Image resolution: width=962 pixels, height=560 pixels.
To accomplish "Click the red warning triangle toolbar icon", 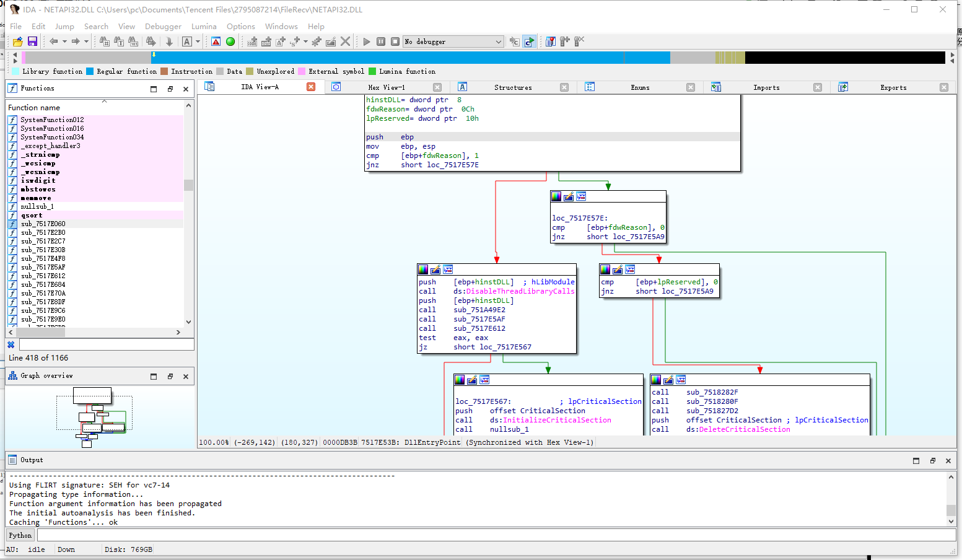I will point(216,42).
